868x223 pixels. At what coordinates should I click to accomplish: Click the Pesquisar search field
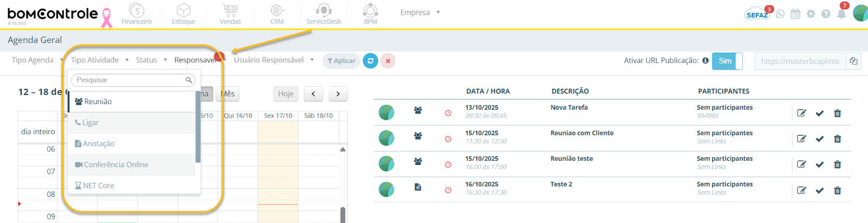(133, 80)
